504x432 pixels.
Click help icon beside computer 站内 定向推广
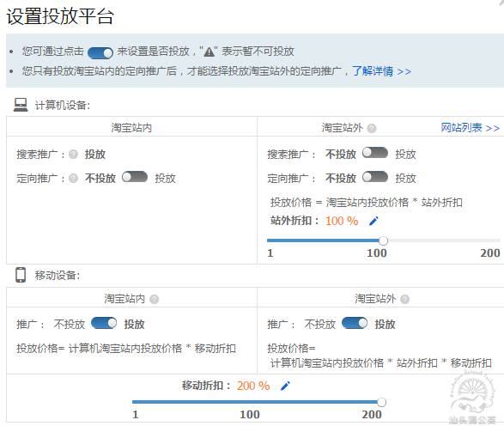click(73, 179)
